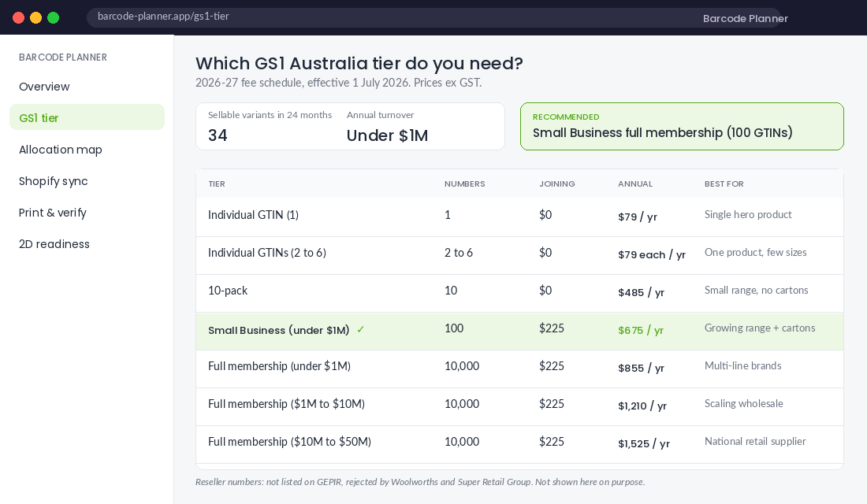The image size is (867, 504).
Task: Select Full membership (under $1M) row
Action: coord(519,369)
